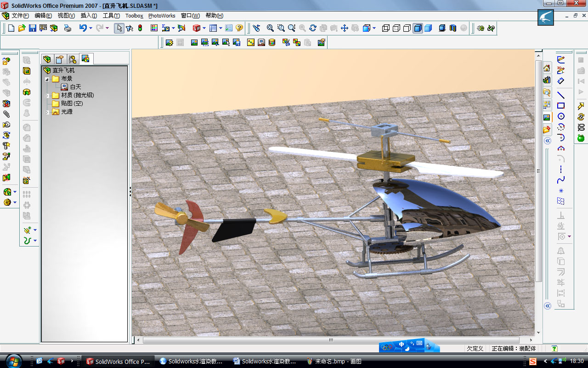The image size is (588, 368).
Task: Select the 直升飞机 root tree item
Action: (63, 70)
